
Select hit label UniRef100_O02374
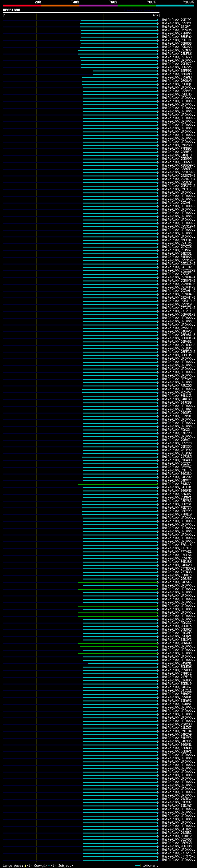tap(177, 464)
